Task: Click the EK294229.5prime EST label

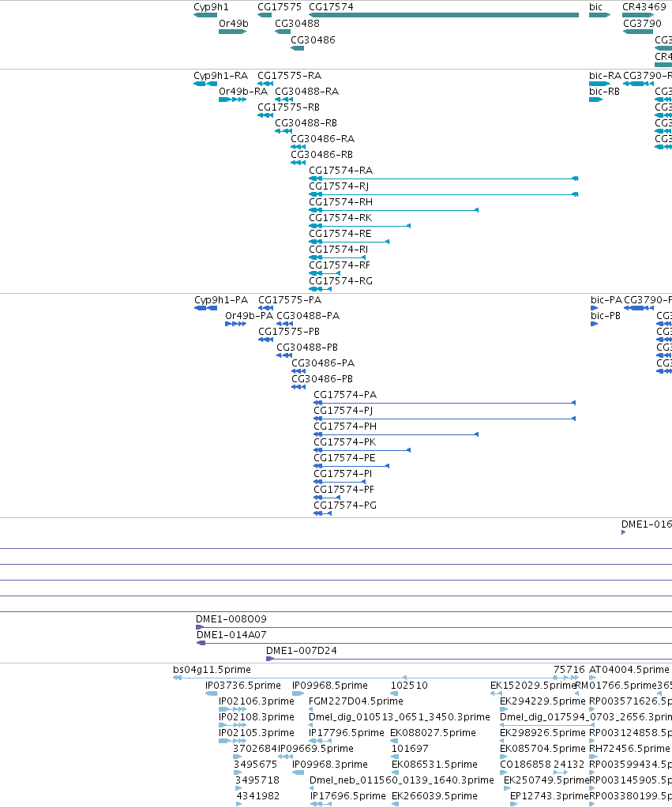Action: point(542,701)
